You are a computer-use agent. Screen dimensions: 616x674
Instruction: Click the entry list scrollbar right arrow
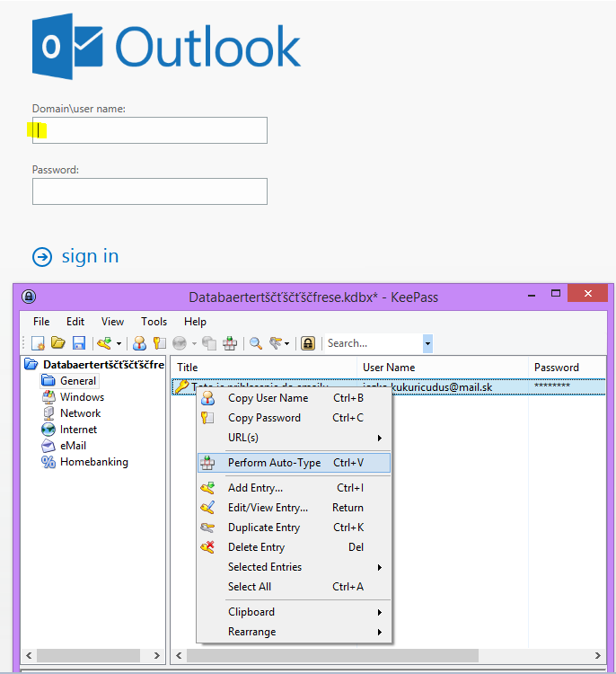click(597, 655)
